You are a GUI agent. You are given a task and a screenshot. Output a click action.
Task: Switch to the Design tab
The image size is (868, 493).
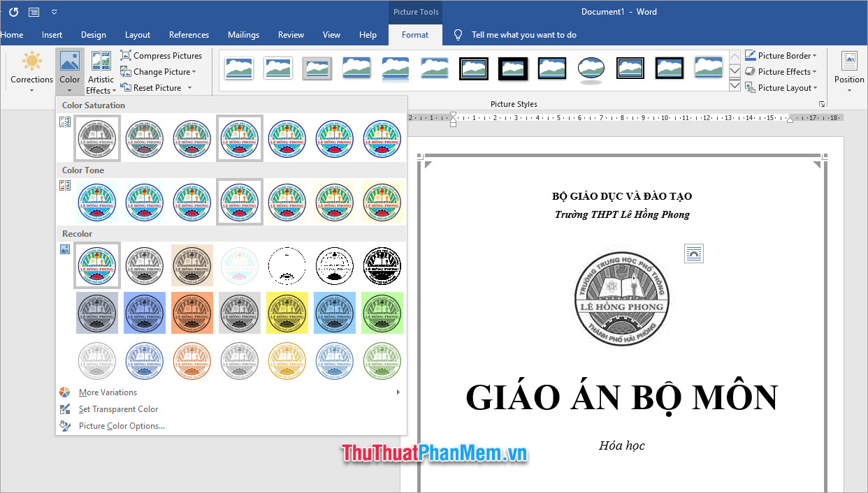coord(93,34)
